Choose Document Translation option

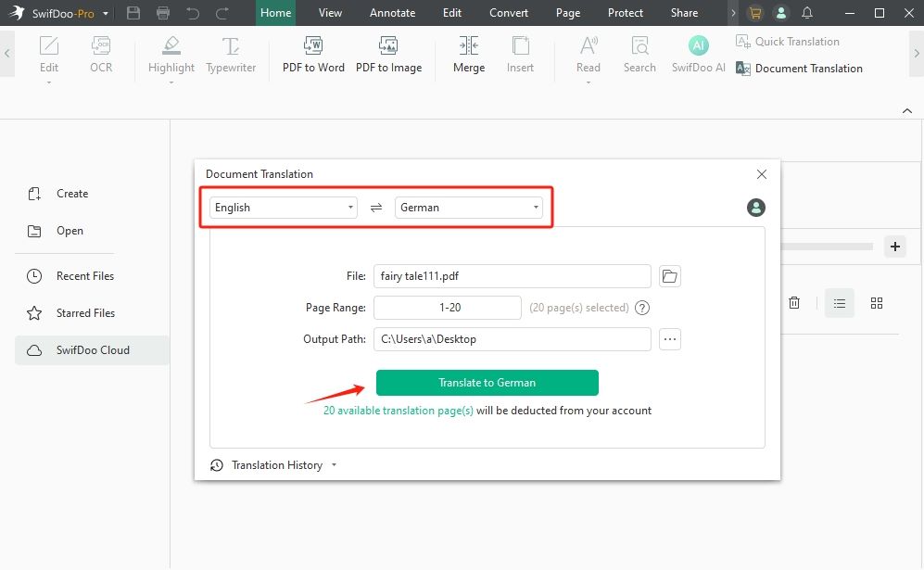tap(799, 69)
